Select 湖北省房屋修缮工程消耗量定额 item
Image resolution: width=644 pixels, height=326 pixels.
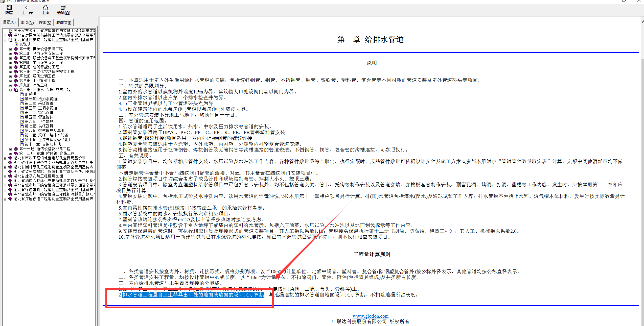pos(53,199)
